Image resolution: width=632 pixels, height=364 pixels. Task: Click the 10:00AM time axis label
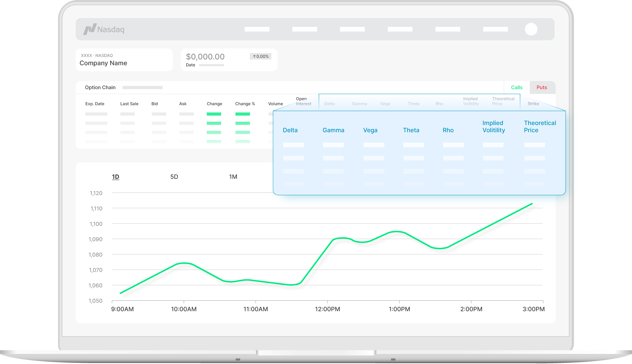[184, 309]
